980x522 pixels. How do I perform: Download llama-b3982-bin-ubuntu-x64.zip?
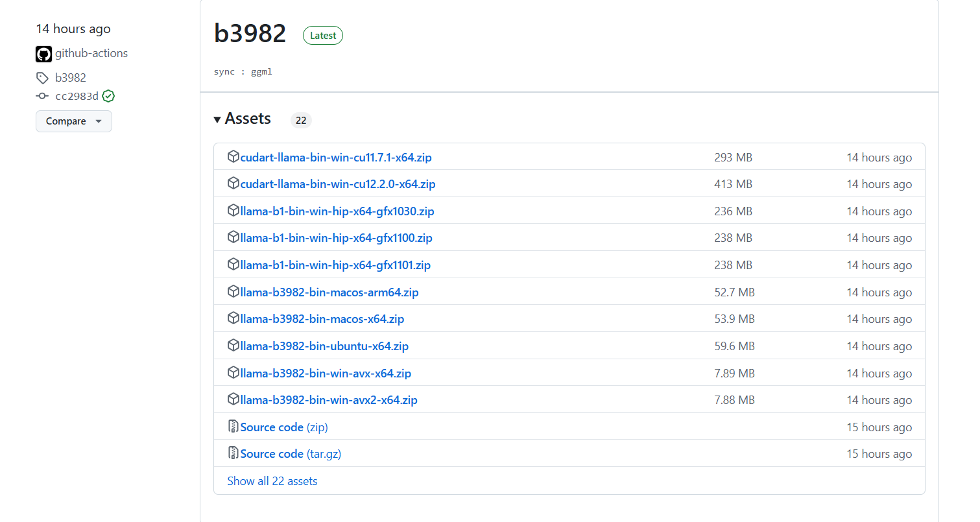click(x=324, y=346)
